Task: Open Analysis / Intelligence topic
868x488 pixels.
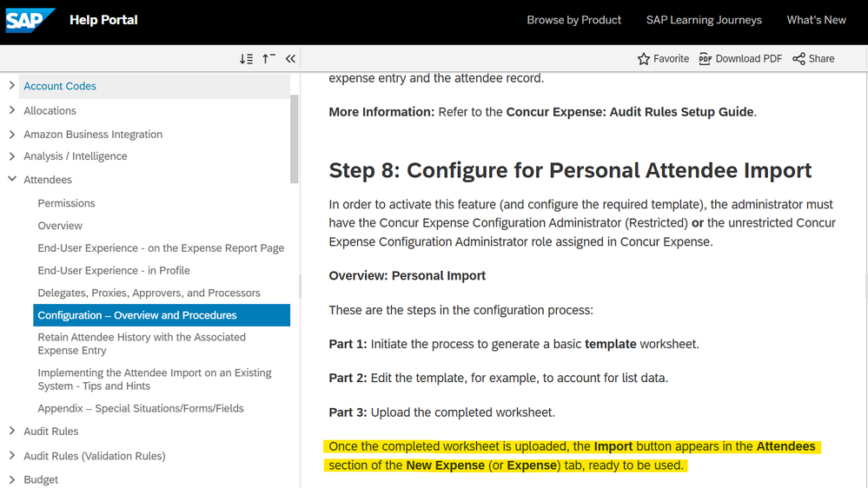Action: click(x=76, y=156)
